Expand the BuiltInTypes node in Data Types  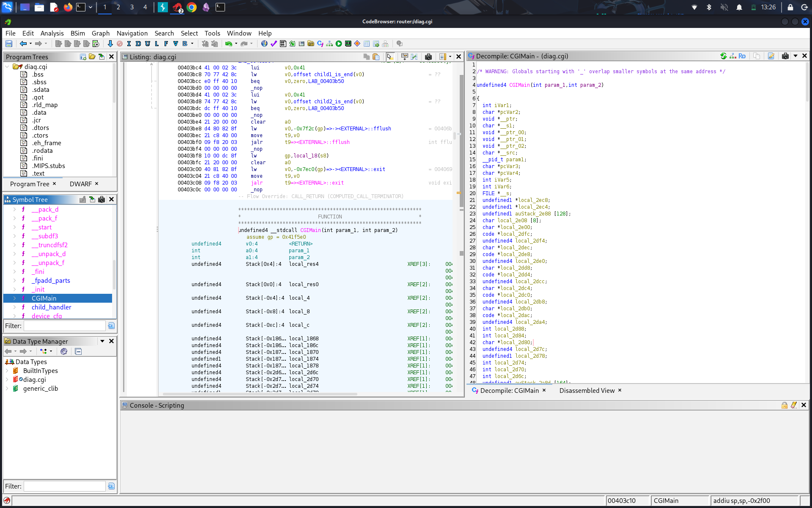(7, 371)
